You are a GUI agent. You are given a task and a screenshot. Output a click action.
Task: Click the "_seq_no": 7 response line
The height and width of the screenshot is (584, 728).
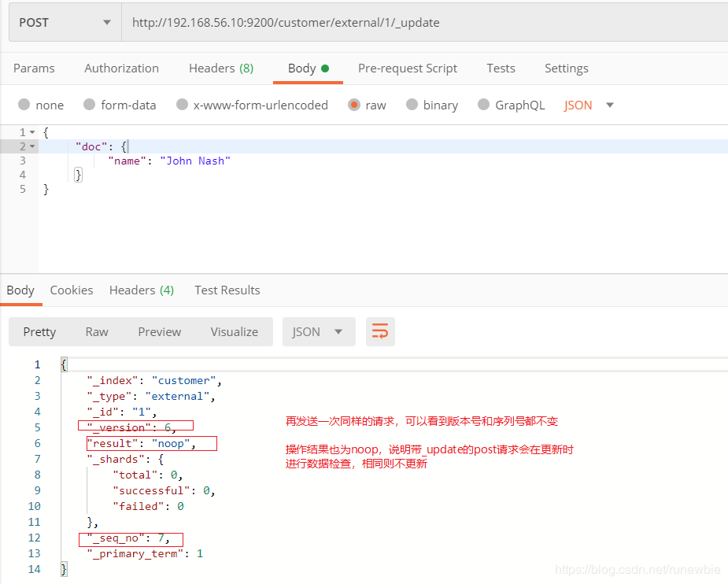tap(128, 538)
